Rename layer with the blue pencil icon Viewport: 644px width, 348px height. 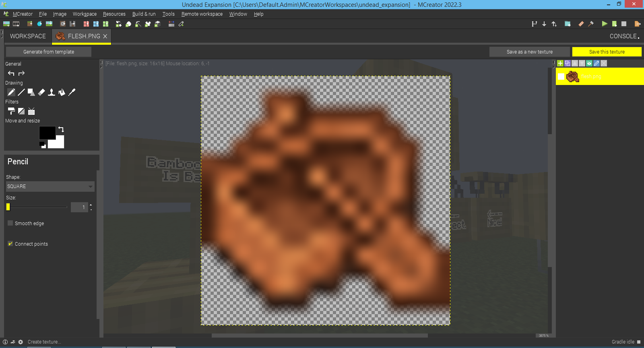click(597, 63)
